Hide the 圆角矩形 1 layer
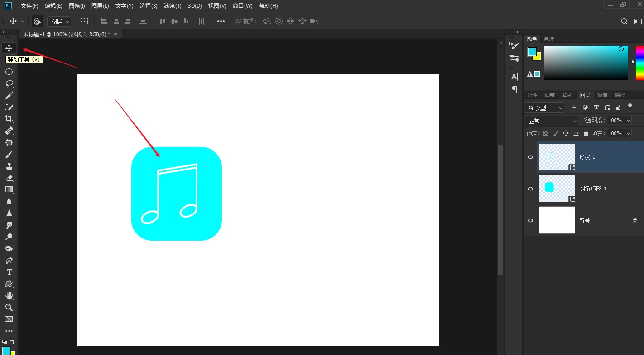This screenshot has height=355, width=644. [x=530, y=189]
